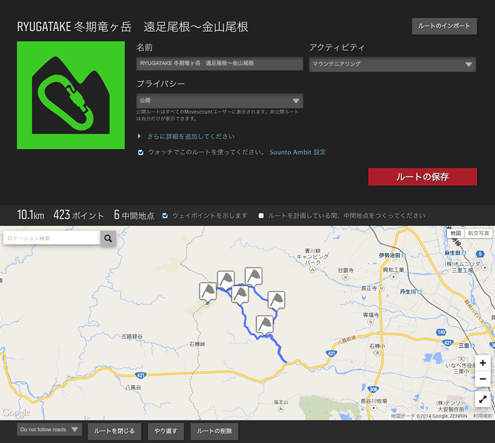This screenshot has height=443, width=495.
Task: Switch map to 地図 map view
Action: coord(456,233)
